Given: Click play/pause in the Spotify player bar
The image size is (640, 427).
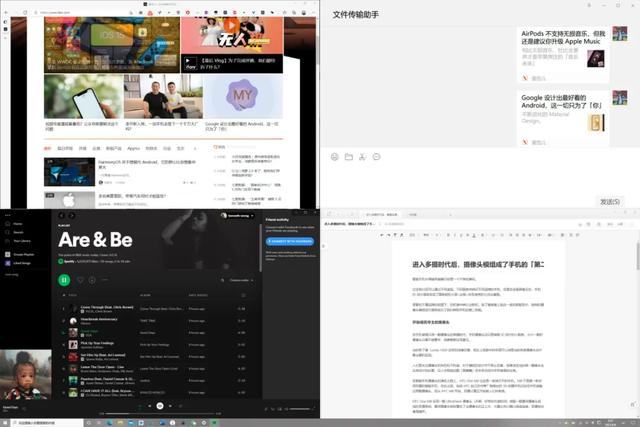Looking at the screenshot, I should [x=160, y=405].
